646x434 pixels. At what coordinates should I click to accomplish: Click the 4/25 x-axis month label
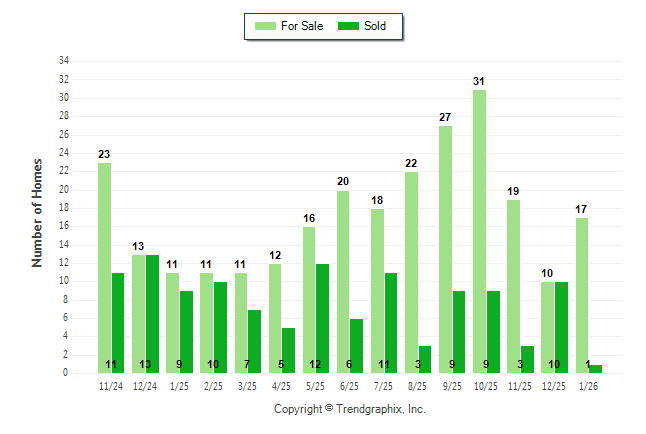[x=281, y=385]
